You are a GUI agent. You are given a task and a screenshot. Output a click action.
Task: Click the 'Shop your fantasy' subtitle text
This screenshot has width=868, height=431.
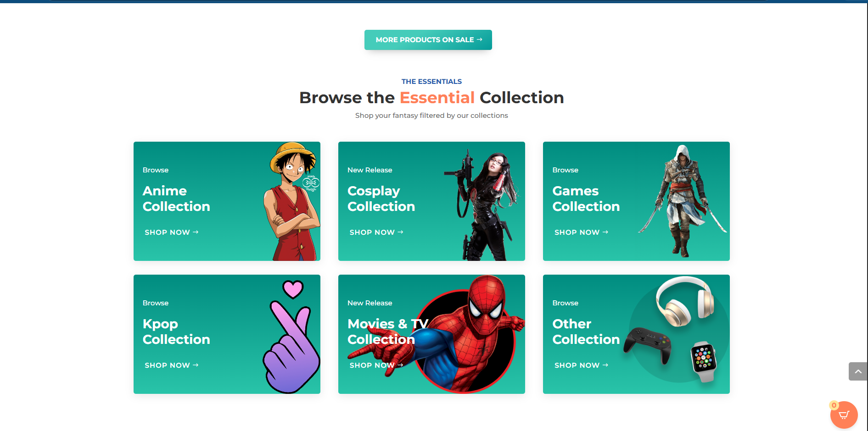coord(431,116)
